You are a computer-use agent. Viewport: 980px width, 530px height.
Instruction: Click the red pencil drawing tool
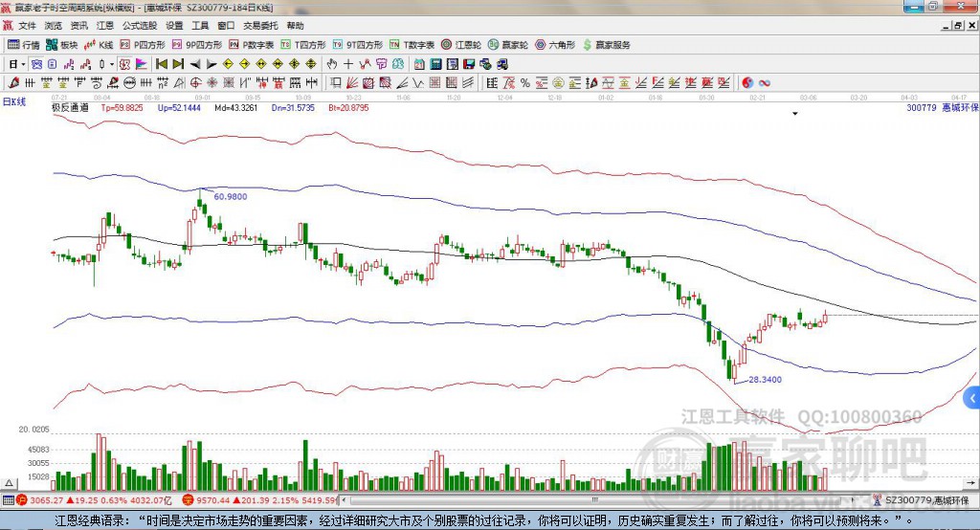point(13,82)
